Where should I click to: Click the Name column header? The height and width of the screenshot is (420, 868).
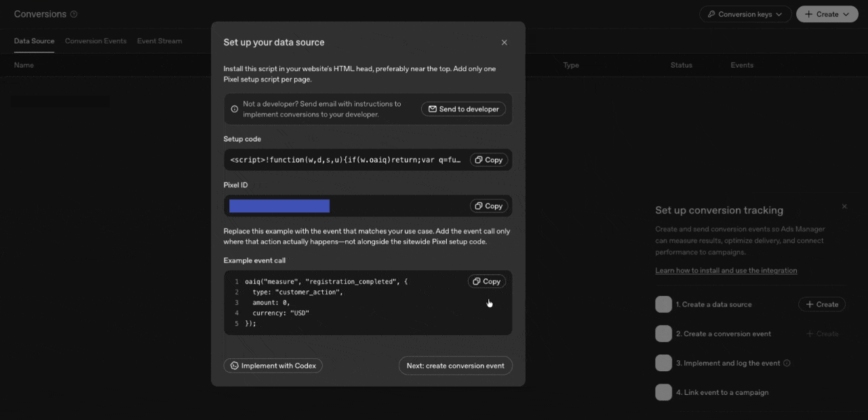click(24, 65)
